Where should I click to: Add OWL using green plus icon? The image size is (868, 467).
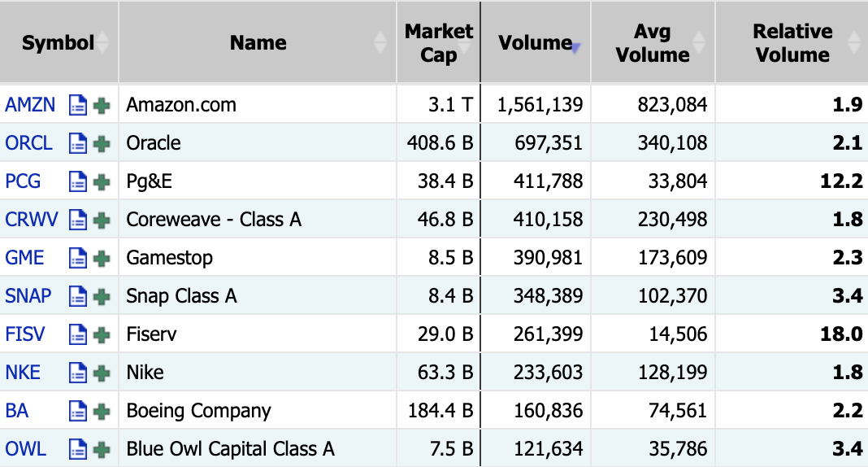coord(102,450)
